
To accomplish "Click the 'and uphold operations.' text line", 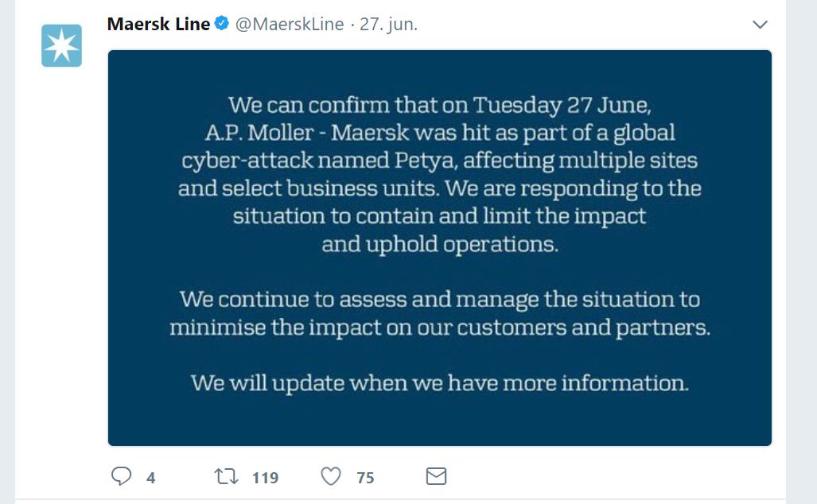I will tap(439, 244).
